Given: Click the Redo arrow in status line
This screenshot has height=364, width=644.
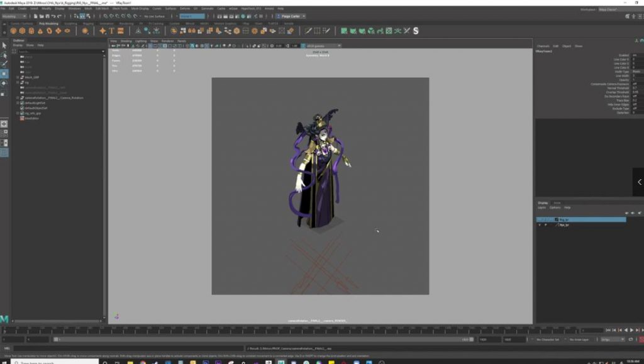Looking at the screenshot, I should 59,16.
